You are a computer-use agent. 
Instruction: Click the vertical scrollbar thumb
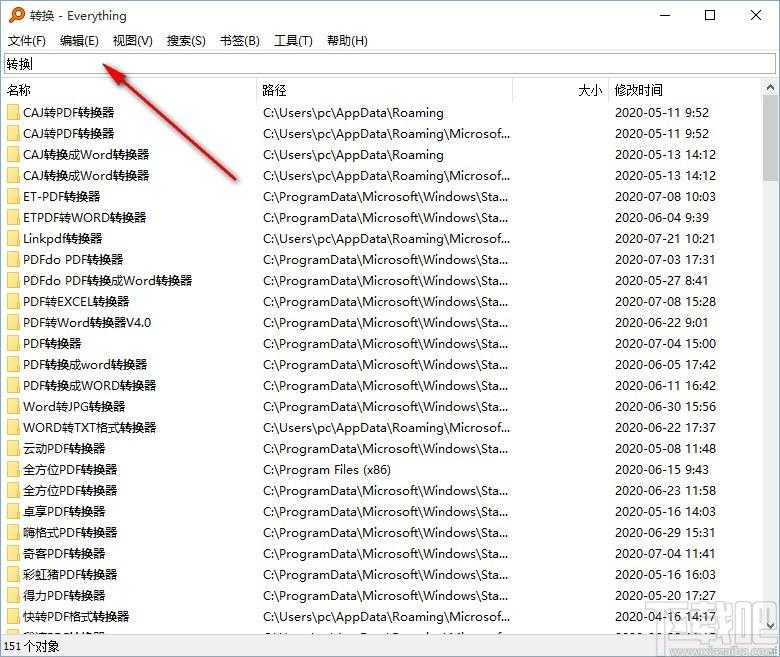tap(770, 138)
